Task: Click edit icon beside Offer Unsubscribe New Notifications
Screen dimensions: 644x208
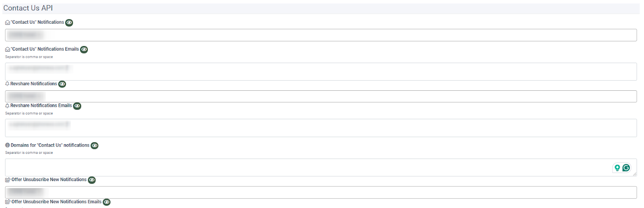Action: 8,180
